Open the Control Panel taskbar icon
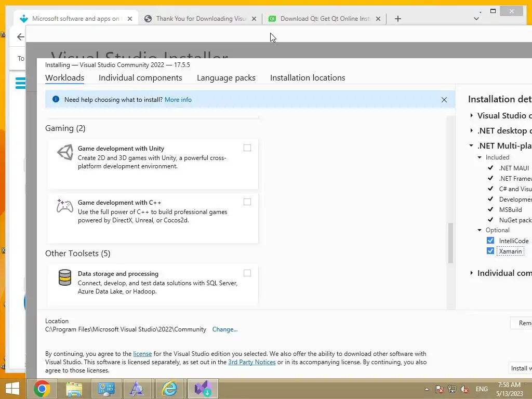 click(107, 389)
